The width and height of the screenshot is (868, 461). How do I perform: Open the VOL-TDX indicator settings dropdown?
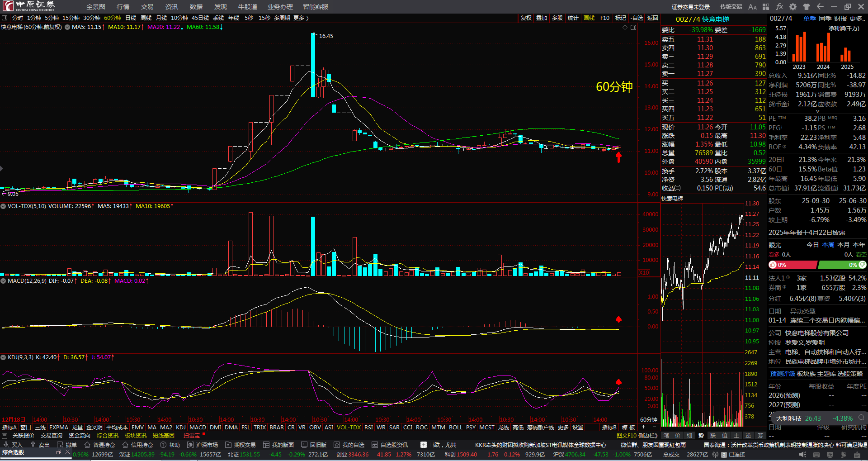[3, 206]
